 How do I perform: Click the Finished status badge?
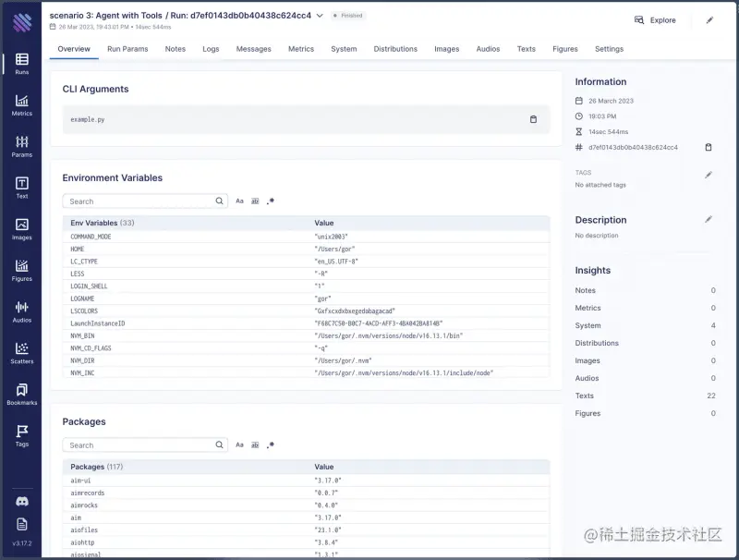pyautogui.click(x=348, y=16)
